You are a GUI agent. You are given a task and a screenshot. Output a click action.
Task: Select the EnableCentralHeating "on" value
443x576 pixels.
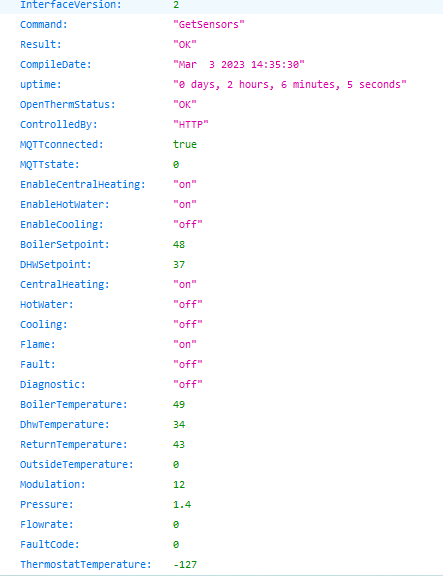pos(185,184)
